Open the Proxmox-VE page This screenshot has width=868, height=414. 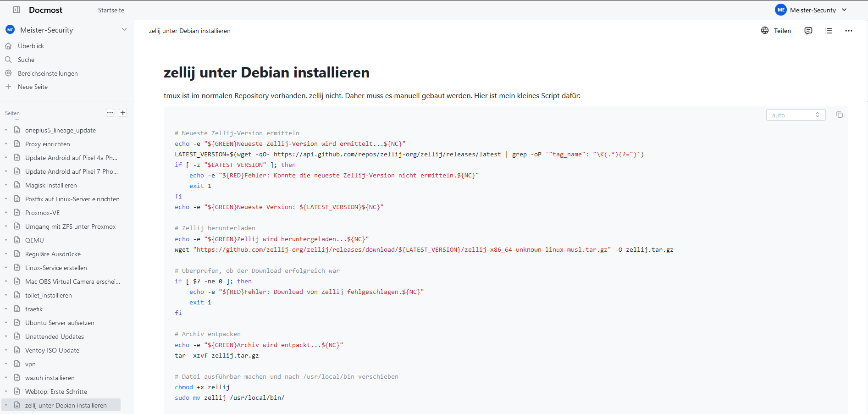point(42,212)
